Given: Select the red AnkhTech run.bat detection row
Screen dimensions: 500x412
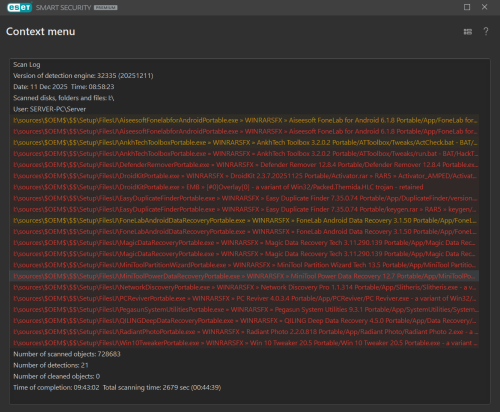Looking at the screenshot, I should tap(244, 154).
